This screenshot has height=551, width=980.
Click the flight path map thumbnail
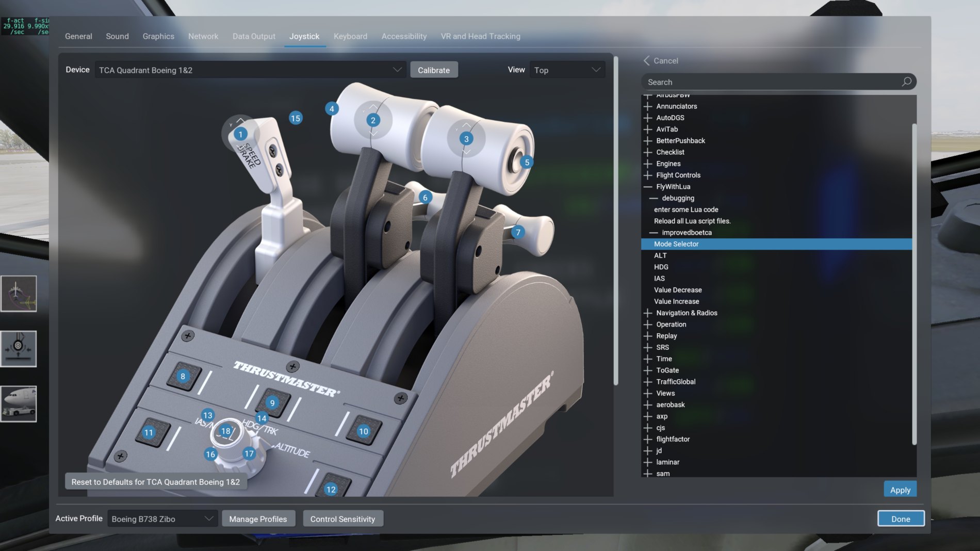coord(19,294)
